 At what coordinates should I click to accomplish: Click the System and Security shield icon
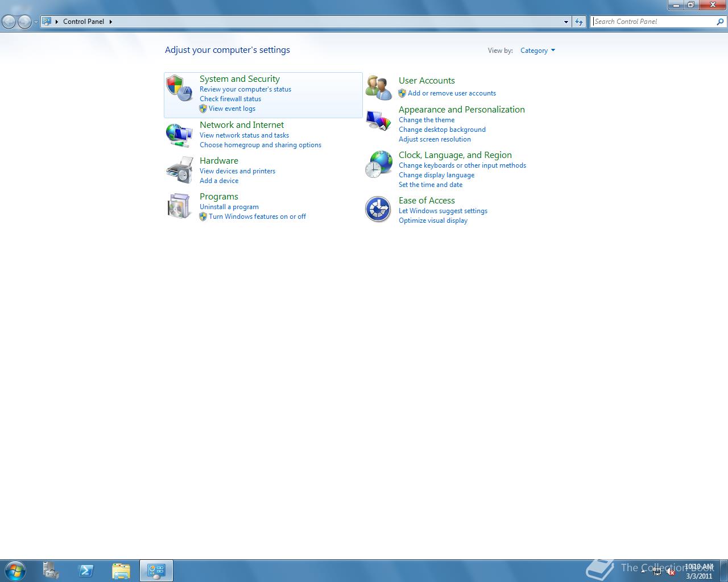click(x=179, y=88)
